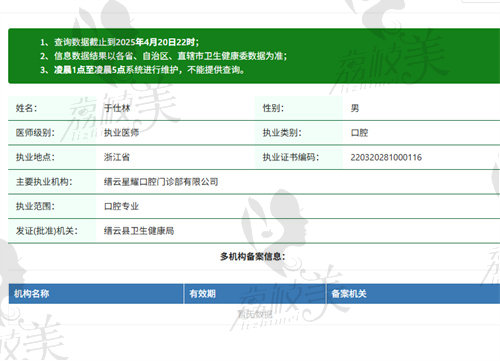Click the 性别 label
Viewport: 500px width, 361px height.
click(273, 108)
